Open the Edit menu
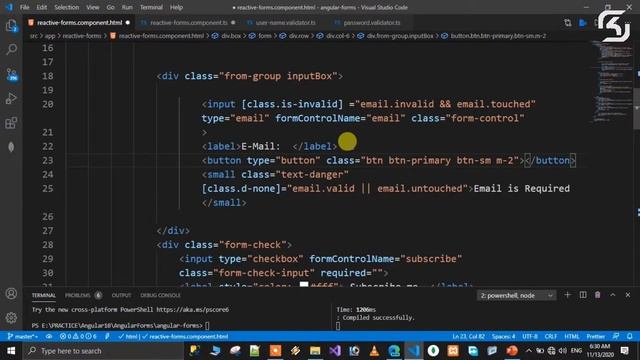 (x=42, y=7)
